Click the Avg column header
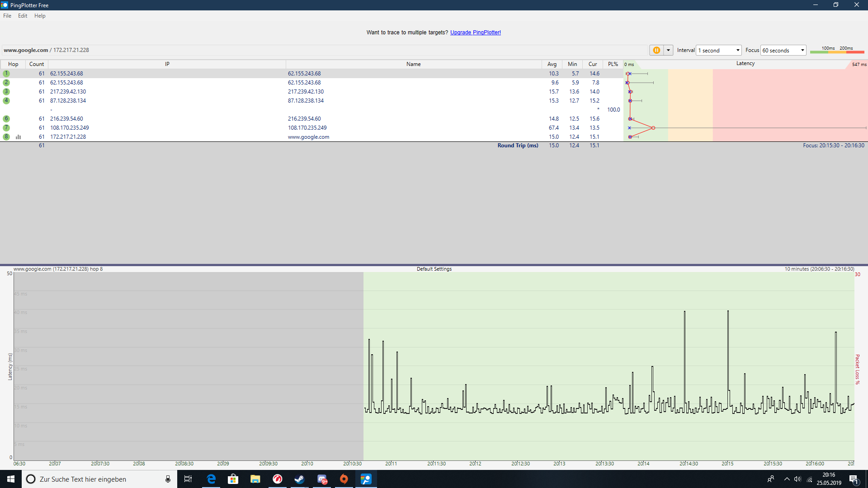This screenshot has width=868, height=488. click(x=552, y=64)
